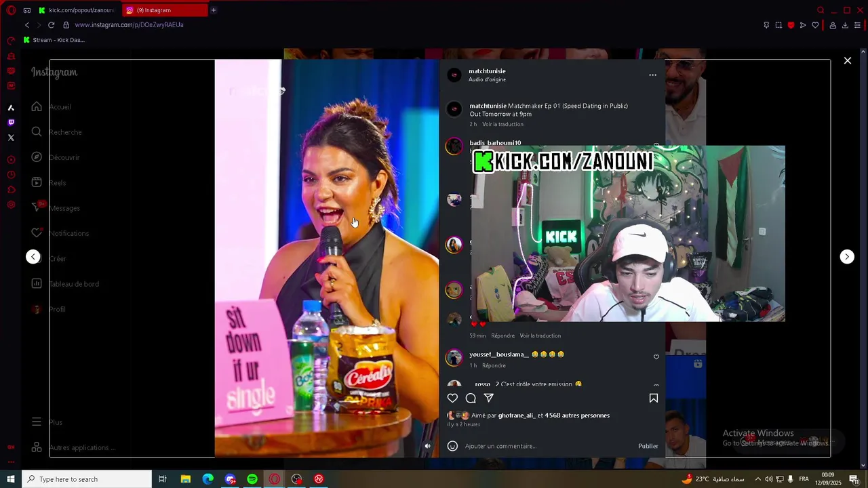
Task: Open browser tab search magnifier icon
Action: tap(821, 10)
